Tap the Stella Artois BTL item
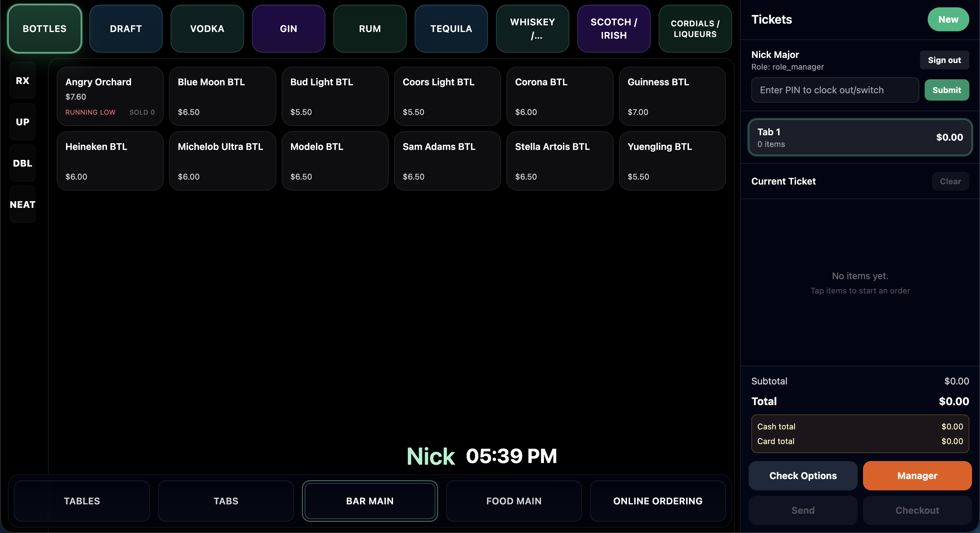The image size is (980, 533). coord(559,161)
